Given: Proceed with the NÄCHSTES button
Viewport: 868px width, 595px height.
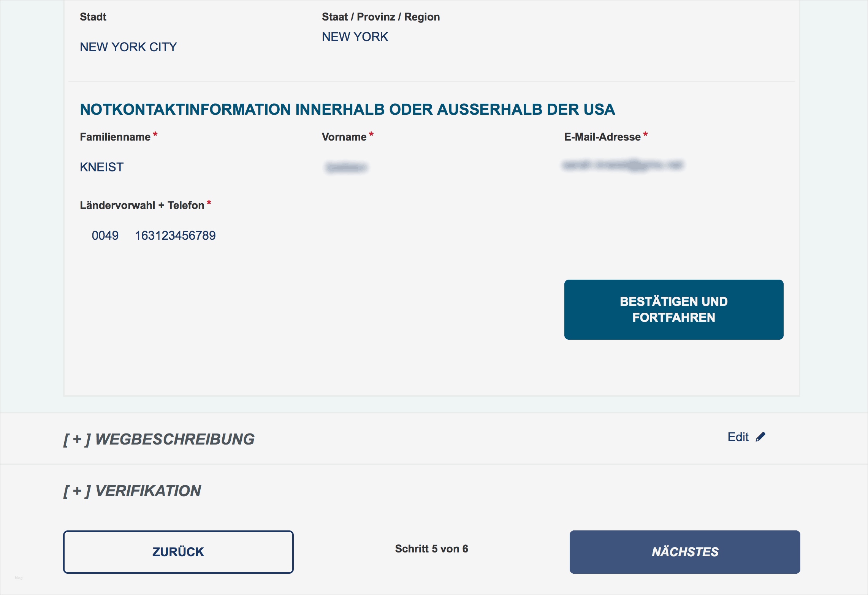Looking at the screenshot, I should (685, 552).
